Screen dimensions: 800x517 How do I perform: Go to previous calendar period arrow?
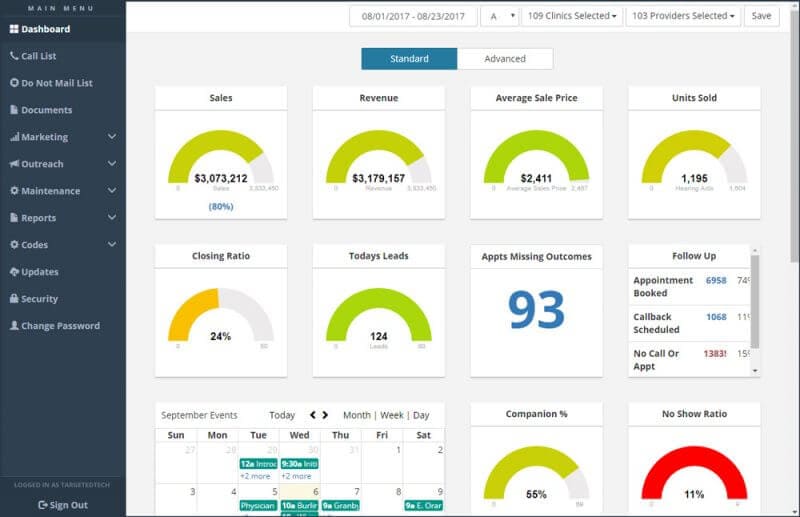point(313,415)
